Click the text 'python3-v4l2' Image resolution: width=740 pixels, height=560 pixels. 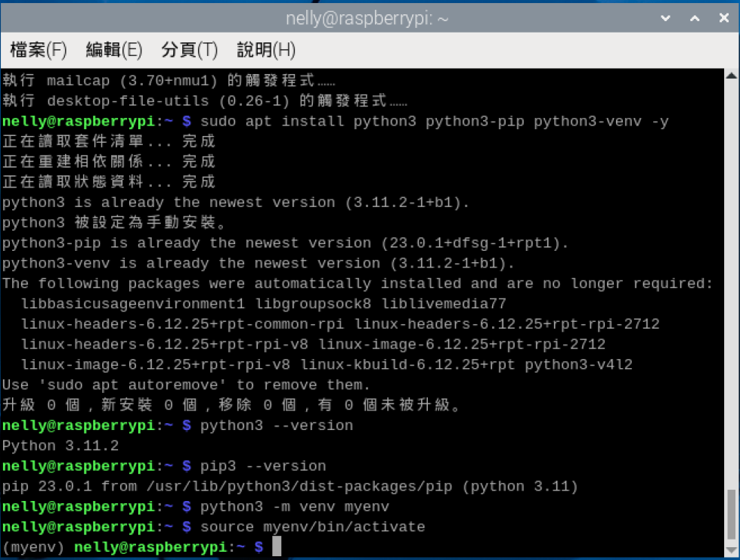578,365
